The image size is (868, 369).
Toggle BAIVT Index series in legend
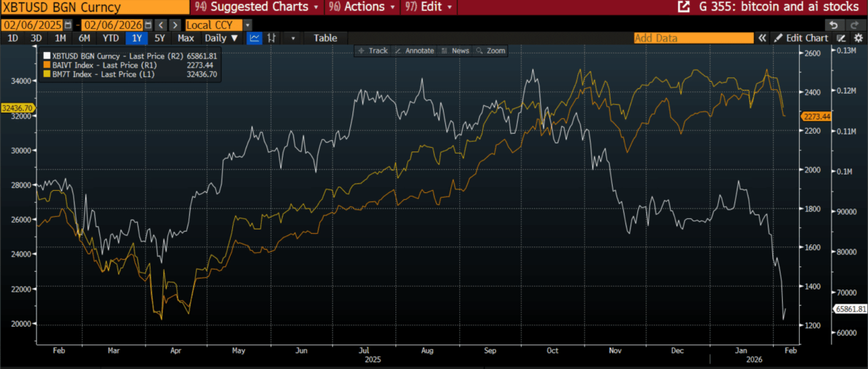point(47,65)
